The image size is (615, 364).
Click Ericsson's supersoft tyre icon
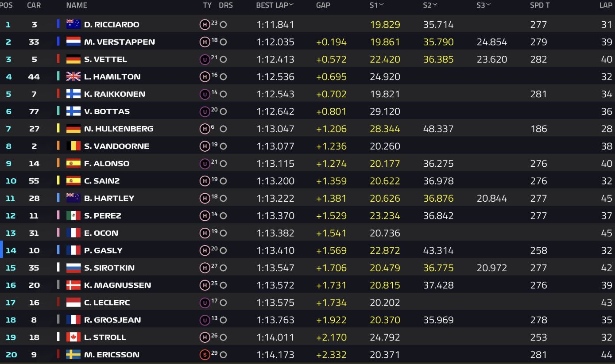pyautogui.click(x=205, y=354)
